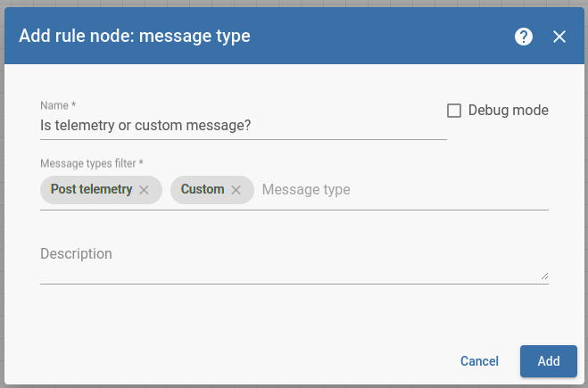Click the 'Message types filter *' label

click(92, 163)
